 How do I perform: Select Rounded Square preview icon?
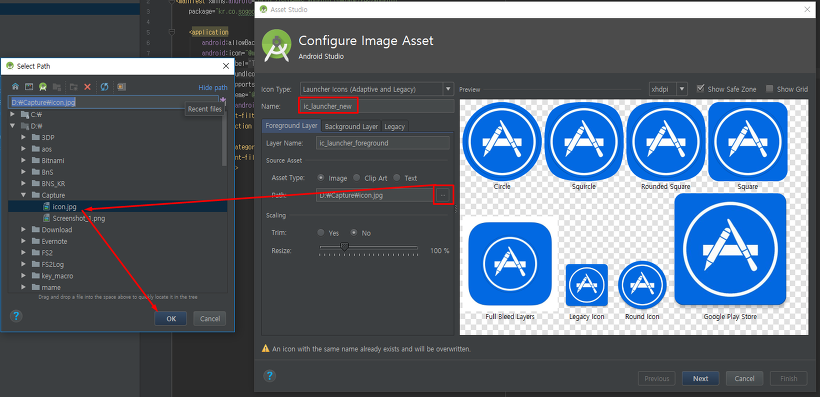point(666,141)
